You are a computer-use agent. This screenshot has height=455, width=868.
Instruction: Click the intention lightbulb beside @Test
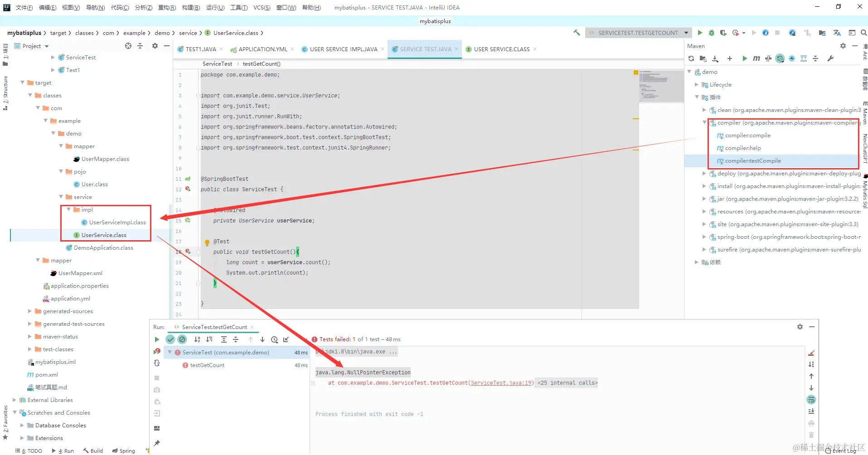tap(207, 242)
